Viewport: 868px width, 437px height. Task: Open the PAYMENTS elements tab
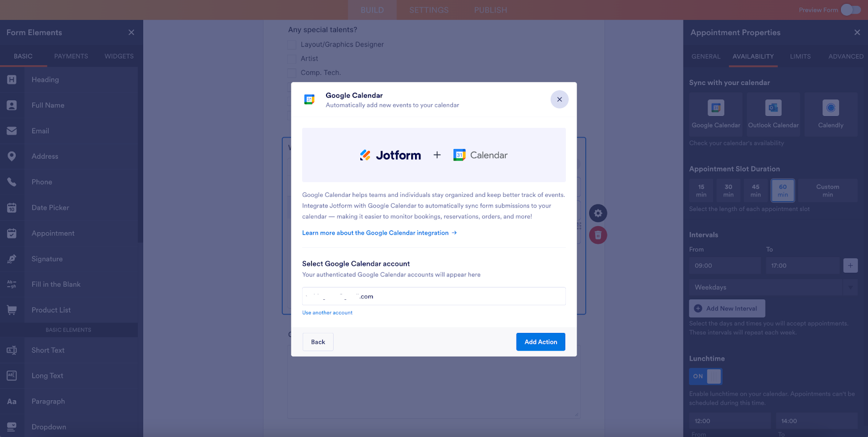pos(71,56)
